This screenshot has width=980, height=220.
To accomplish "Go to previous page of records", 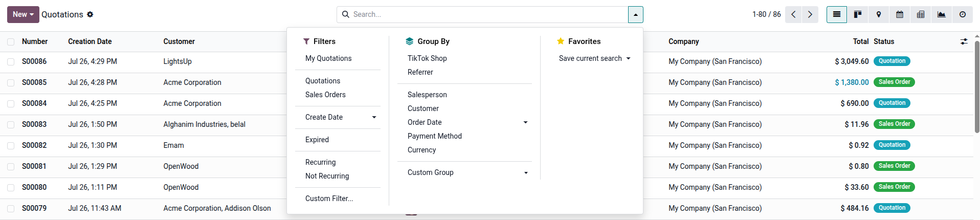I will (x=793, y=14).
